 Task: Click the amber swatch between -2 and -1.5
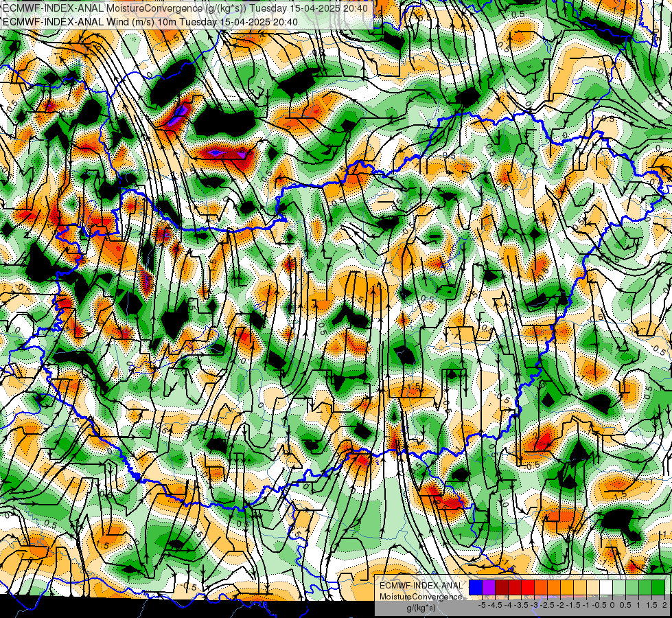point(567,587)
